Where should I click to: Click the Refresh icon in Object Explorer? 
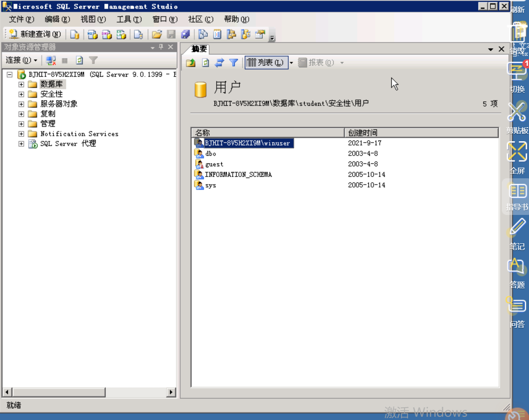coord(79,61)
